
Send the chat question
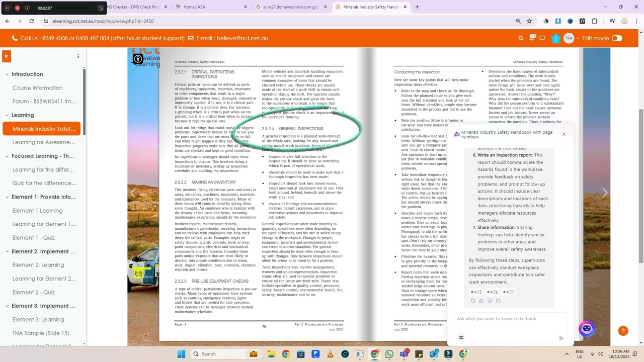(561, 338)
